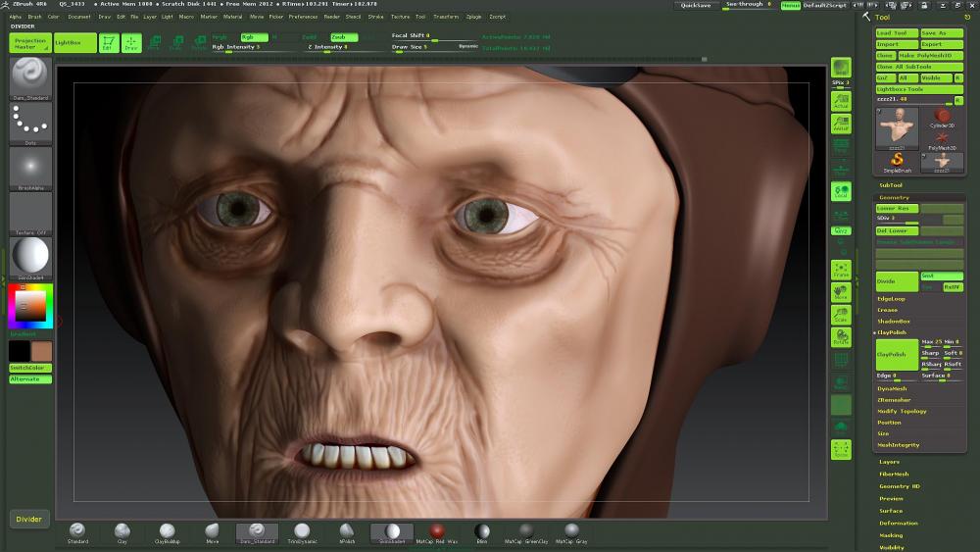
Task: Toggle the Rgb paint mode
Action: (x=254, y=37)
